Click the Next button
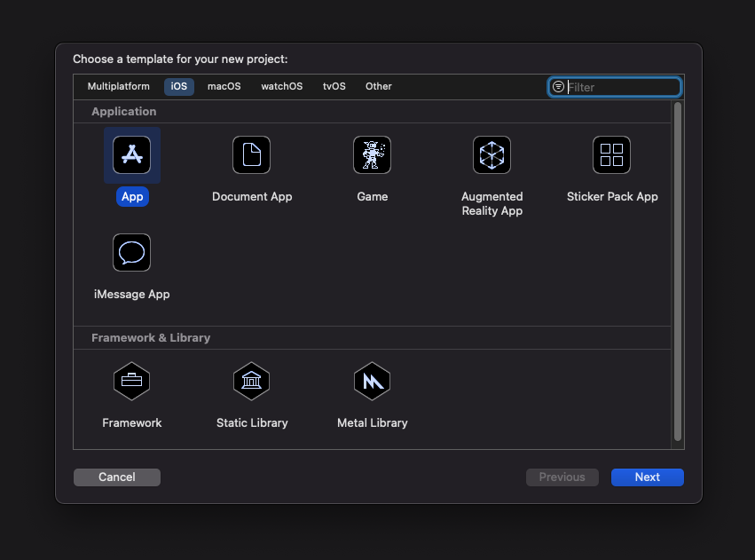Screen dimensions: 755x560 [x=647, y=477]
